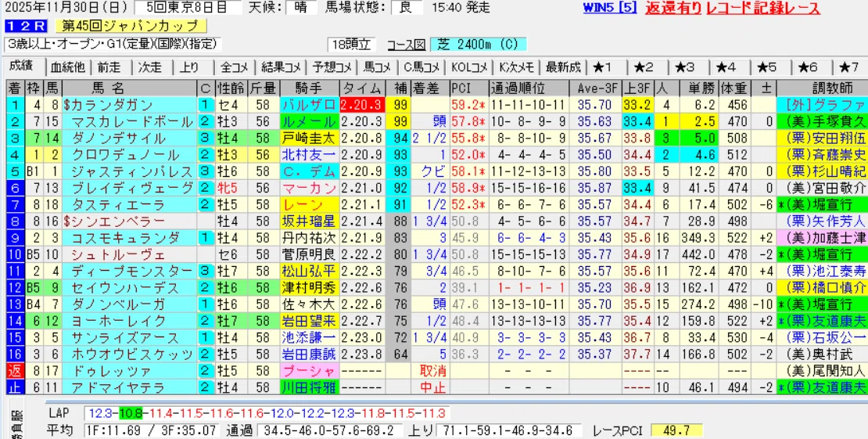
Task: Switch to the 血統他 tab
Action: [68, 67]
